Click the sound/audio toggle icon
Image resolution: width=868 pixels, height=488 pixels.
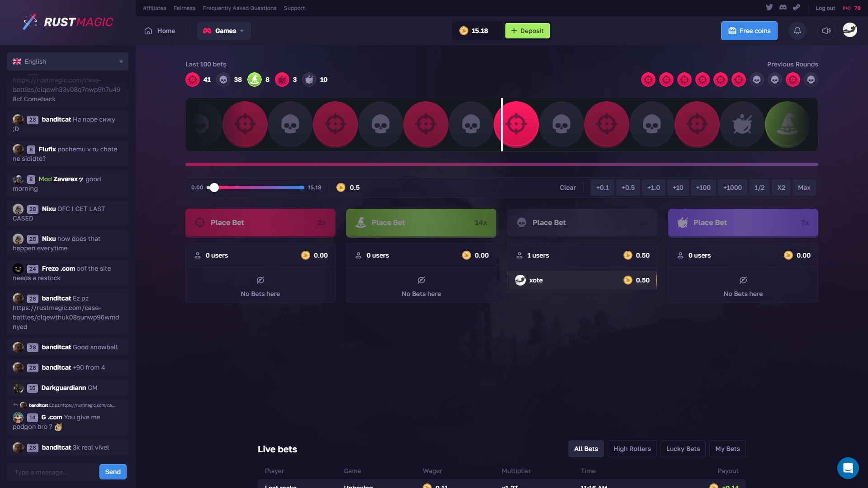click(826, 31)
